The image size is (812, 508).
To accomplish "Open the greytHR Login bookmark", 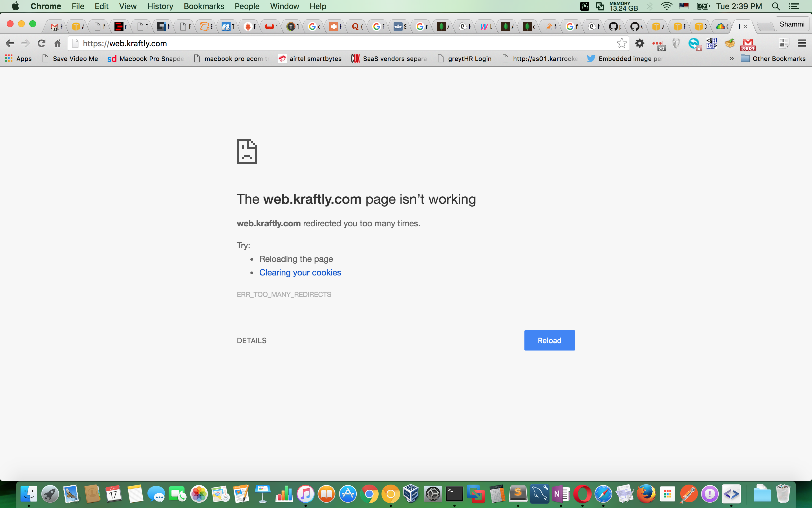I will pyautogui.click(x=464, y=58).
